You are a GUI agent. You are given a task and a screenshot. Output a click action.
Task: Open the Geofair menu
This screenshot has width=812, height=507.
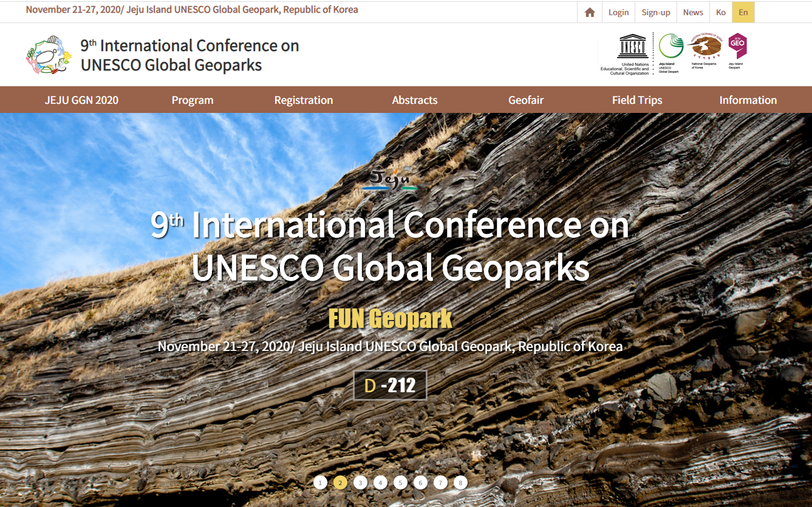tap(526, 100)
